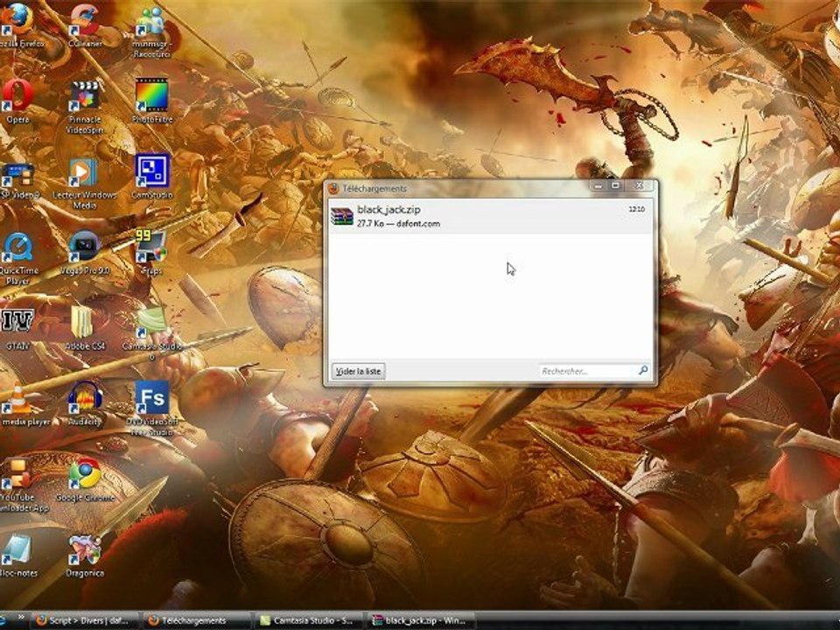Click the search magnifier in Téléchargements
This screenshot has height=630, width=840.
click(x=643, y=370)
